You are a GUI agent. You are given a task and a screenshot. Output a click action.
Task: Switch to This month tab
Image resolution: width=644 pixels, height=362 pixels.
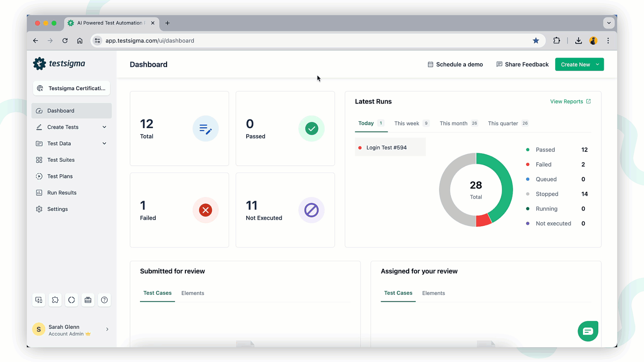(459, 123)
